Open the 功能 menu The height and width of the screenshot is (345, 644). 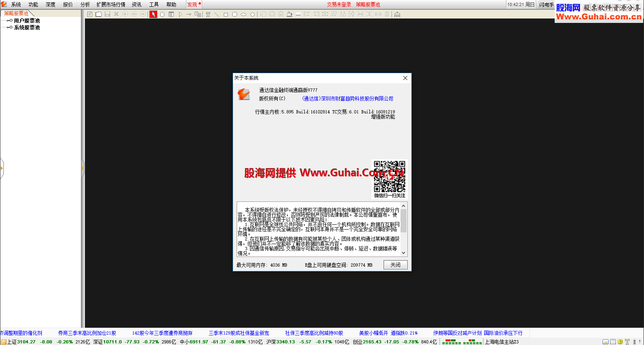point(33,4)
